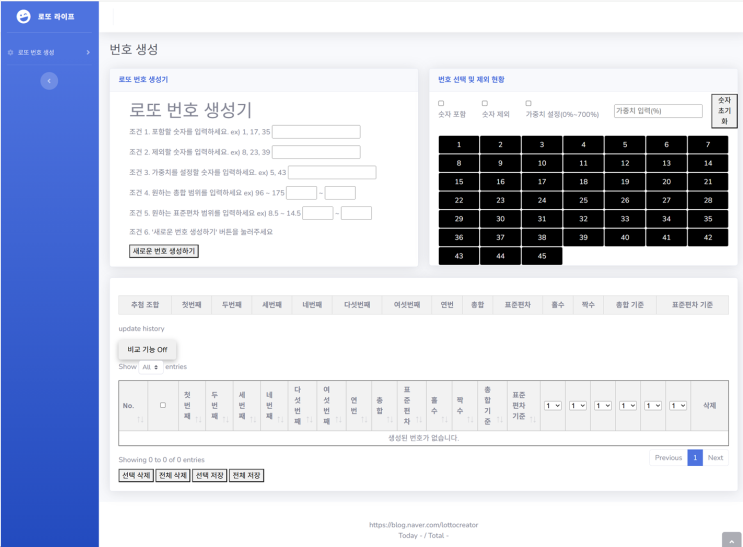
Task: Click scroll-to-top arrow button at bottom right
Action: pos(732,540)
